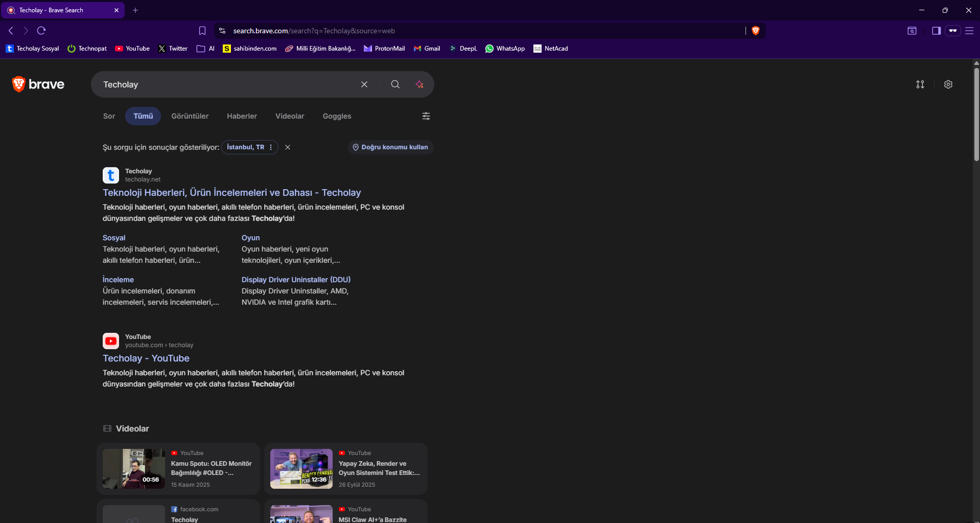
Task: Switch to the Sor tab
Action: tap(109, 116)
